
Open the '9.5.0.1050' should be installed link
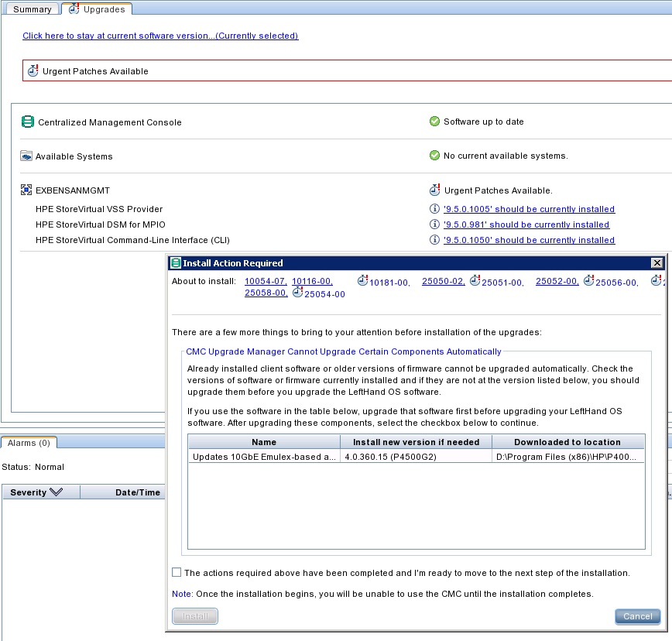click(530, 240)
